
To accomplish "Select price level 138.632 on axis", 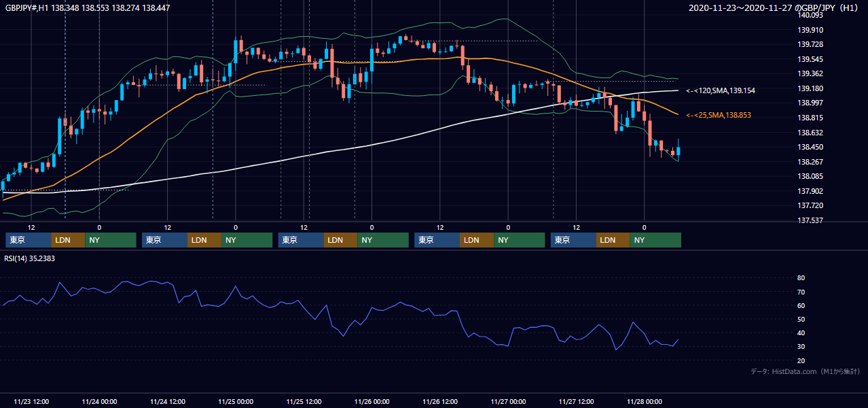I will point(810,133).
